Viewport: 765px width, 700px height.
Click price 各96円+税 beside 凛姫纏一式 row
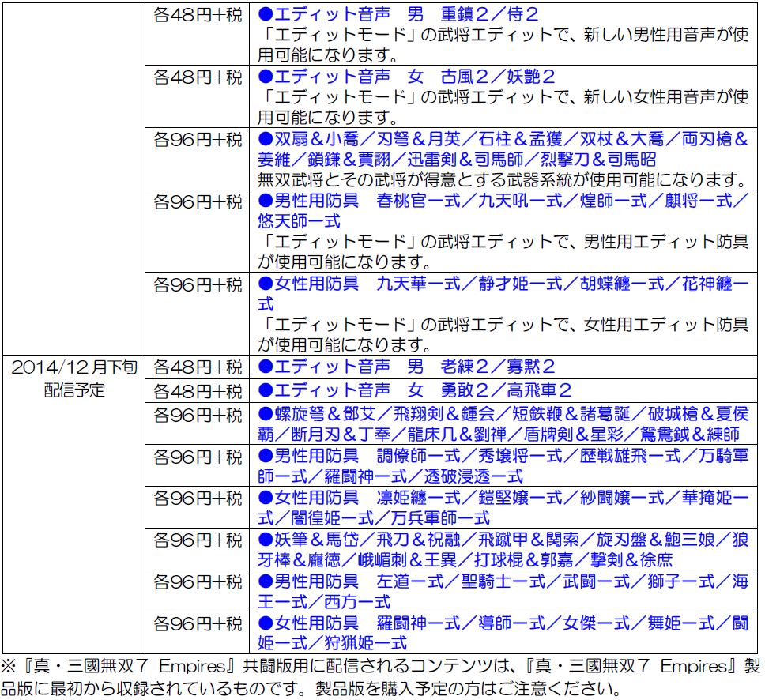click(x=198, y=498)
